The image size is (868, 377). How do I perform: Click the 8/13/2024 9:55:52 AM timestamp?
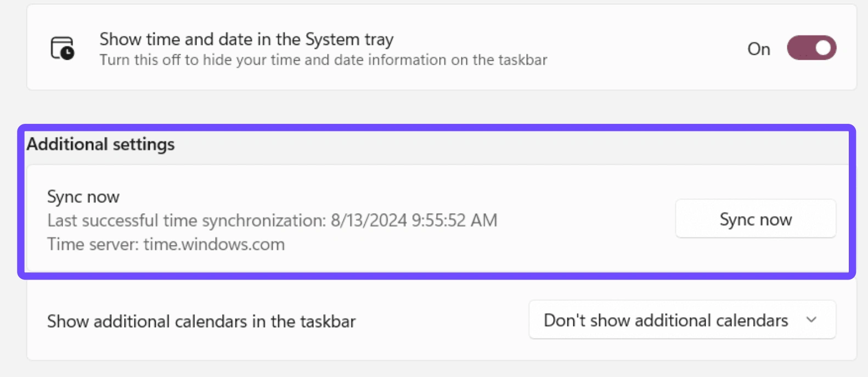tap(414, 220)
